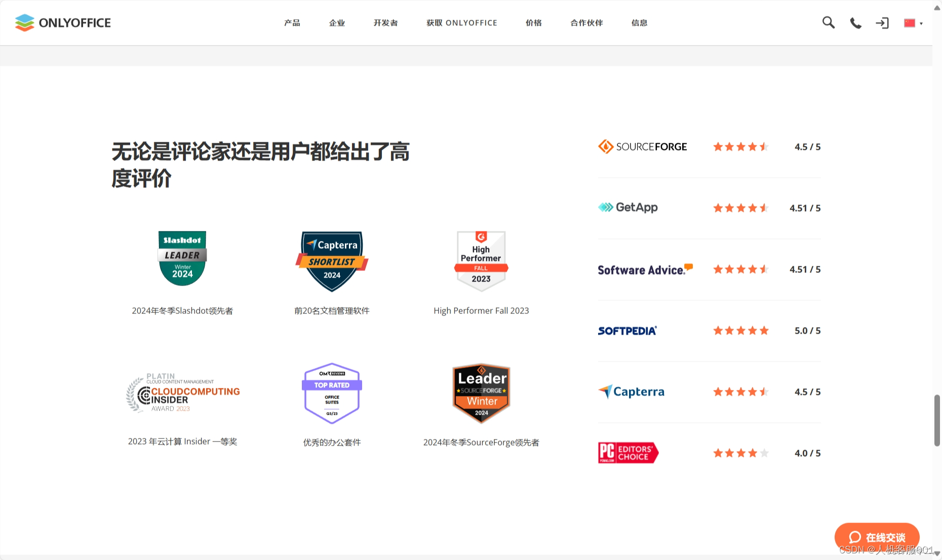942x560 pixels.
Task: Click the sign-in arrow icon
Action: point(882,23)
